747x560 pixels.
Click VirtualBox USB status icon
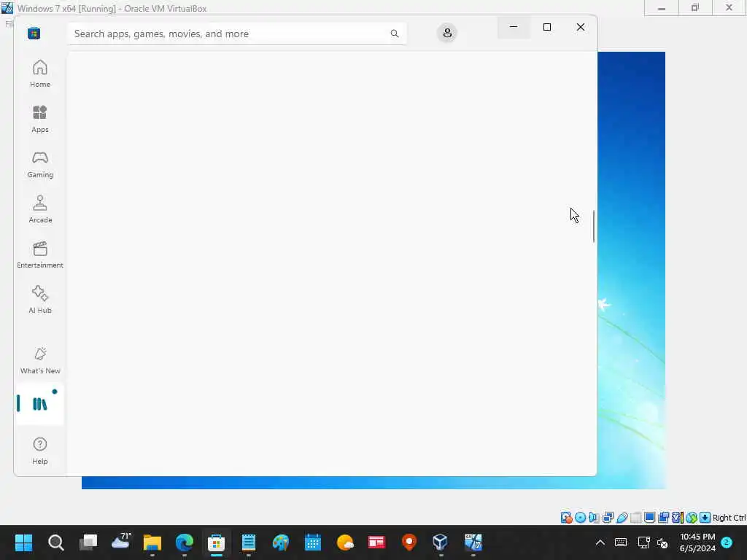622,518
